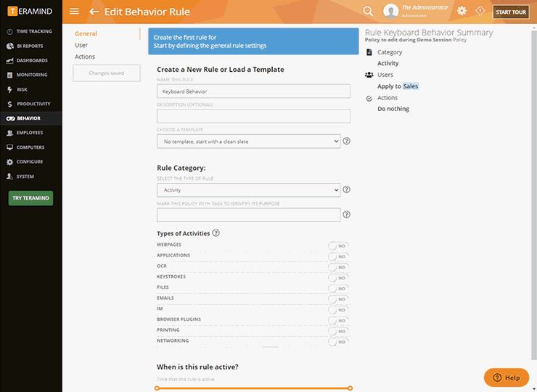Click the Administrator profile avatar

click(x=391, y=11)
